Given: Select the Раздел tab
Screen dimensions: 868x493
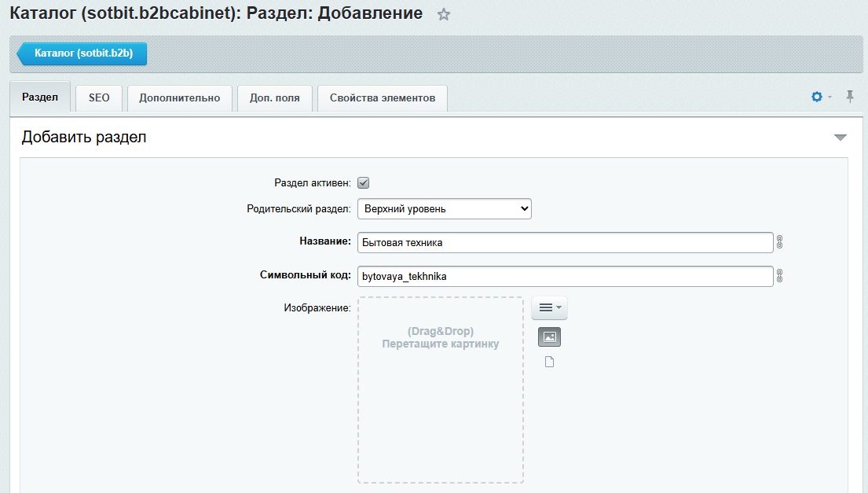Looking at the screenshot, I should click(x=40, y=97).
